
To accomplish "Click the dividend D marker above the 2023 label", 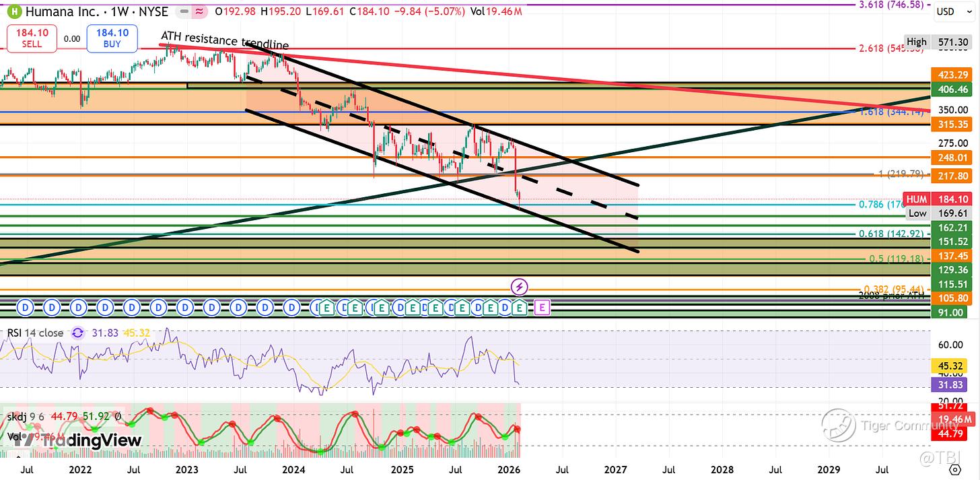I will coord(185,308).
